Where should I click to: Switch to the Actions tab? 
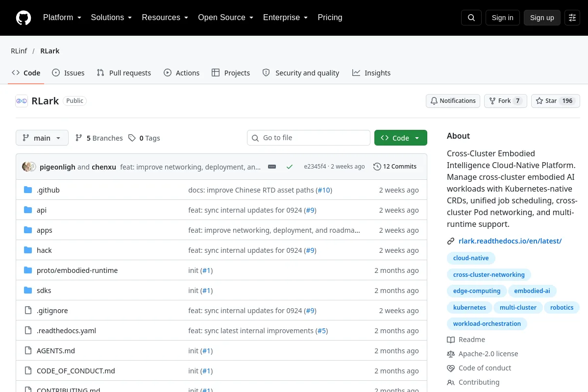[x=181, y=73]
